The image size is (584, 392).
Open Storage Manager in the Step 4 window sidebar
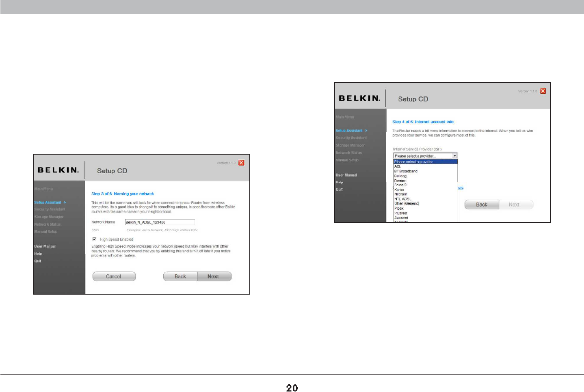pos(350,145)
